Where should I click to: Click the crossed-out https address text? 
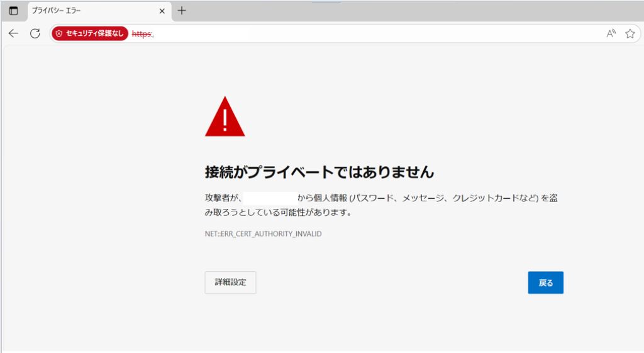(x=143, y=34)
